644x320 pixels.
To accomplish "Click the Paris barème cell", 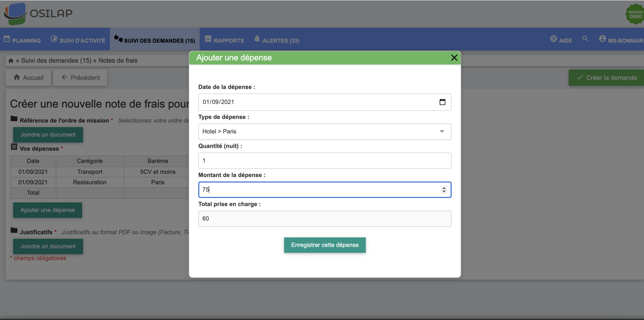I will (158, 182).
